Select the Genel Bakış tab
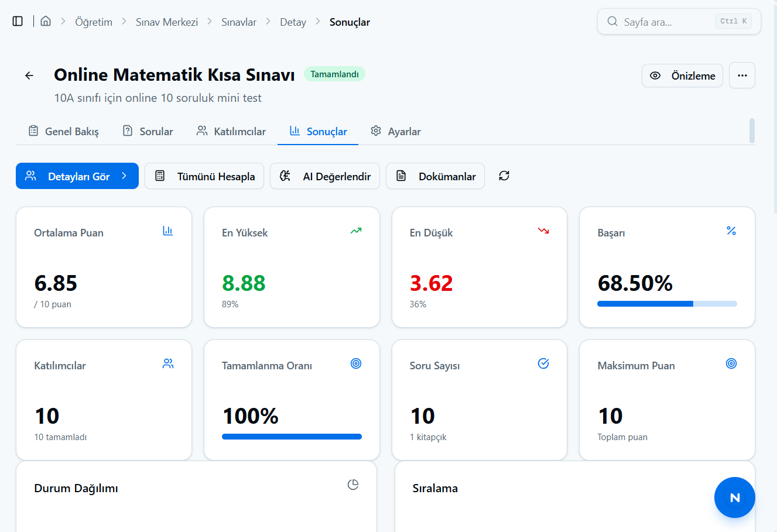This screenshot has width=777, height=532. (x=63, y=131)
